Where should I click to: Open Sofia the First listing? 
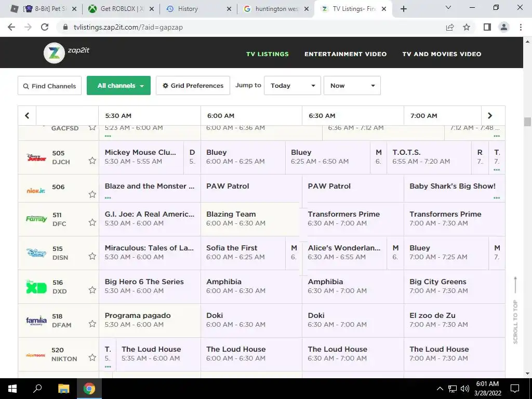click(243, 253)
